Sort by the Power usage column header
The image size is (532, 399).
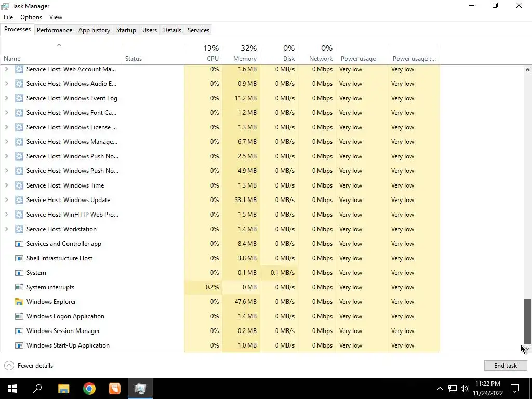[x=362, y=54]
